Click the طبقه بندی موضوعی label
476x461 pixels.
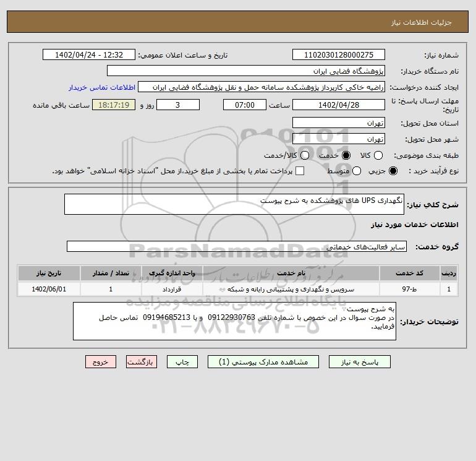(x=426, y=155)
